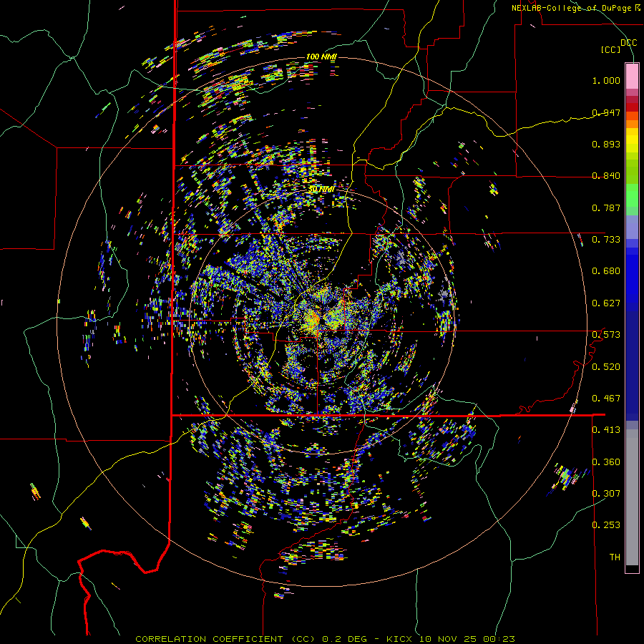
Task: Click the 50 NMI range ring label
Action: (x=321, y=190)
